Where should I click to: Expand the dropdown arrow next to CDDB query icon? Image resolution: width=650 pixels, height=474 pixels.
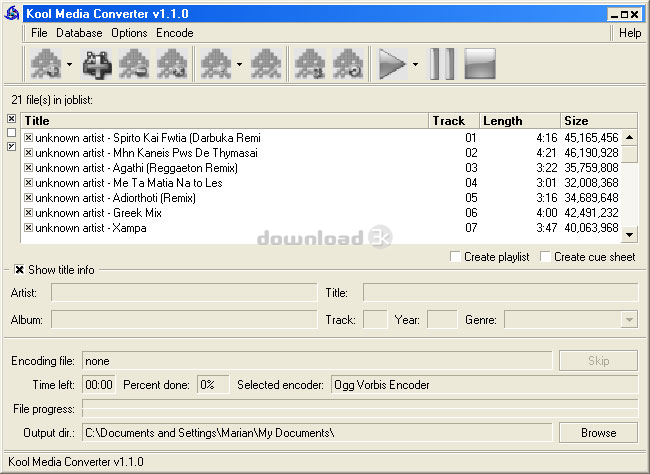(239, 64)
